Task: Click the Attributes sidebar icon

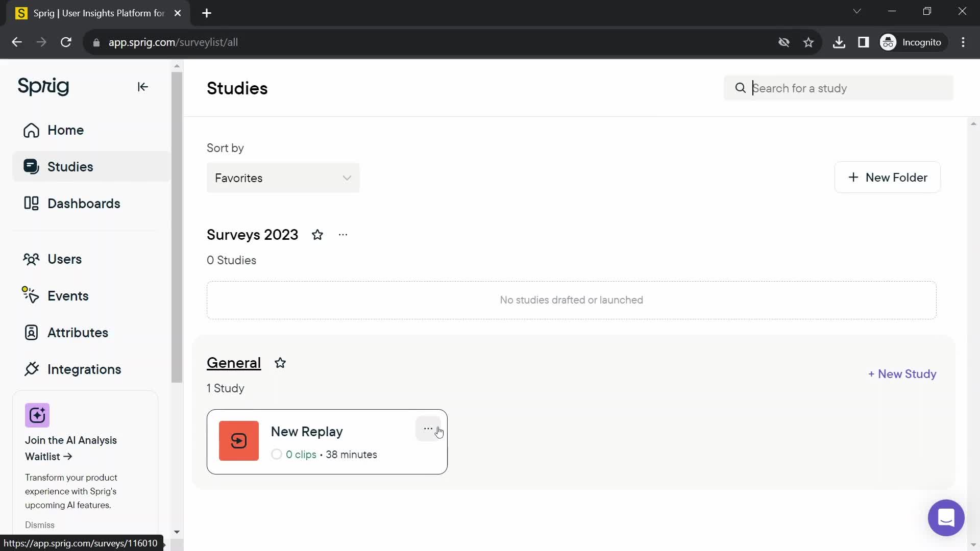Action: [32, 333]
